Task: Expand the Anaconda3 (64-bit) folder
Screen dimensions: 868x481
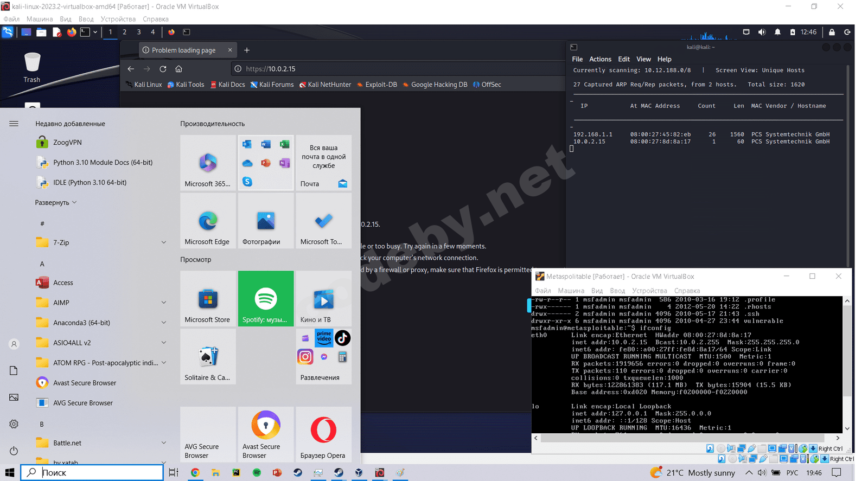Action: pyautogui.click(x=163, y=323)
